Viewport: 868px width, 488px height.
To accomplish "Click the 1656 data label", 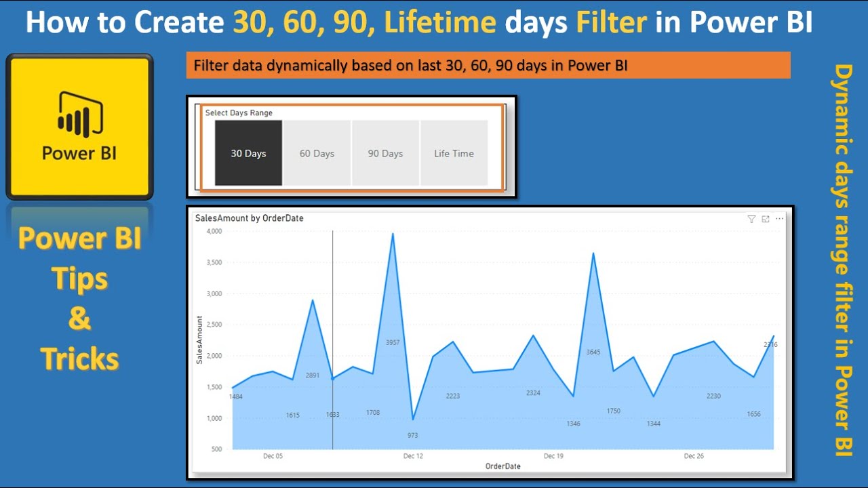I will coord(753,414).
